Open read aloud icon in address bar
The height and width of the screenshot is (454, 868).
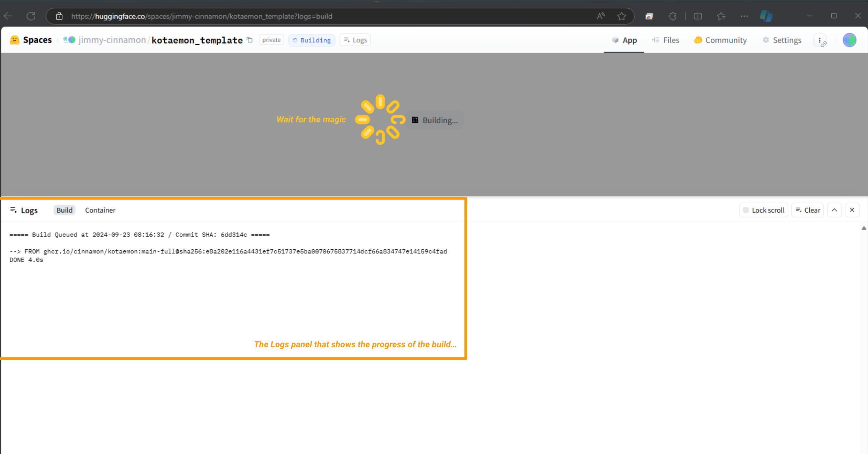600,16
